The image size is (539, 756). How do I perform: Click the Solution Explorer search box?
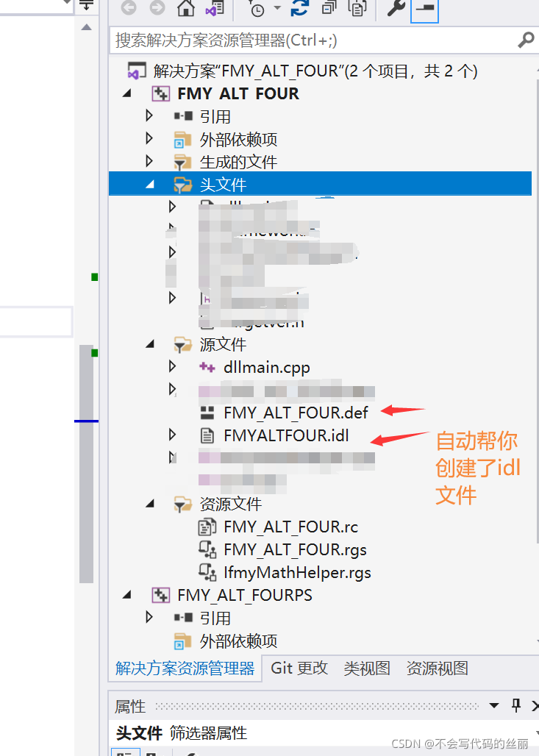click(x=313, y=40)
